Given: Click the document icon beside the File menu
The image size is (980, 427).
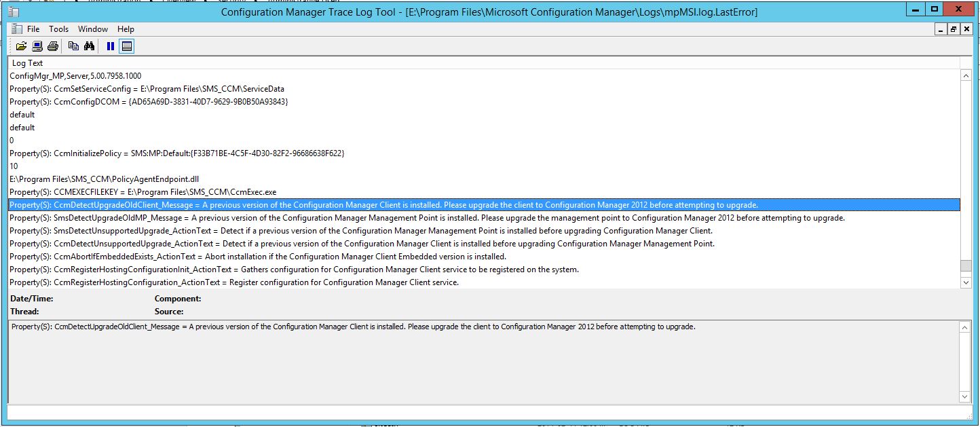Looking at the screenshot, I should point(17,29).
